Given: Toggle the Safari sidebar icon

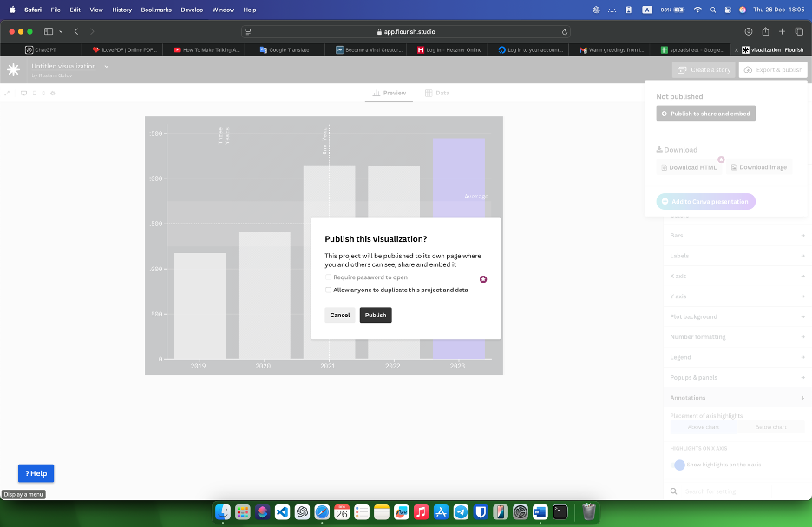Looking at the screenshot, I should coord(49,31).
